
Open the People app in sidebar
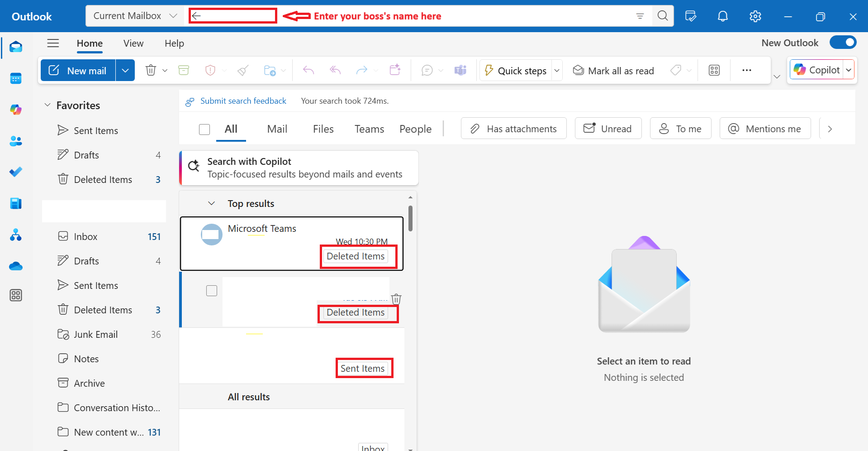(x=16, y=141)
